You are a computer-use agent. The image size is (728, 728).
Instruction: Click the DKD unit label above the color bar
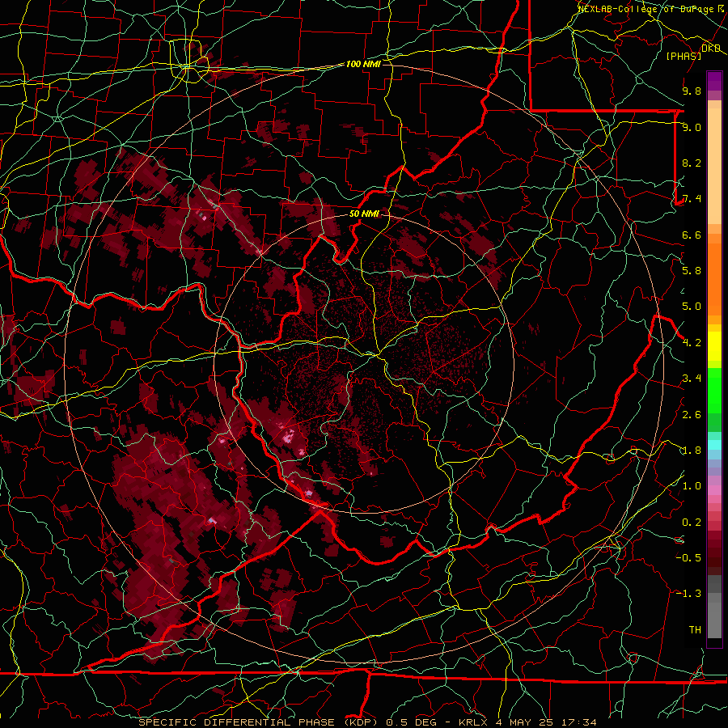click(711, 49)
